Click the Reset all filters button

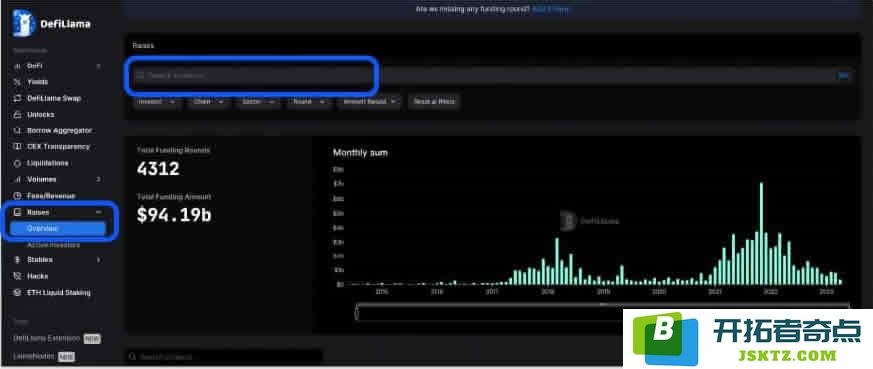click(x=434, y=102)
